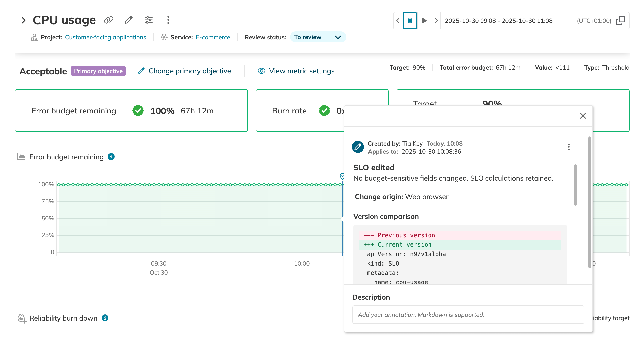The height and width of the screenshot is (339, 644).
Task: Copy SLO link with chain icon
Action: [x=108, y=20]
